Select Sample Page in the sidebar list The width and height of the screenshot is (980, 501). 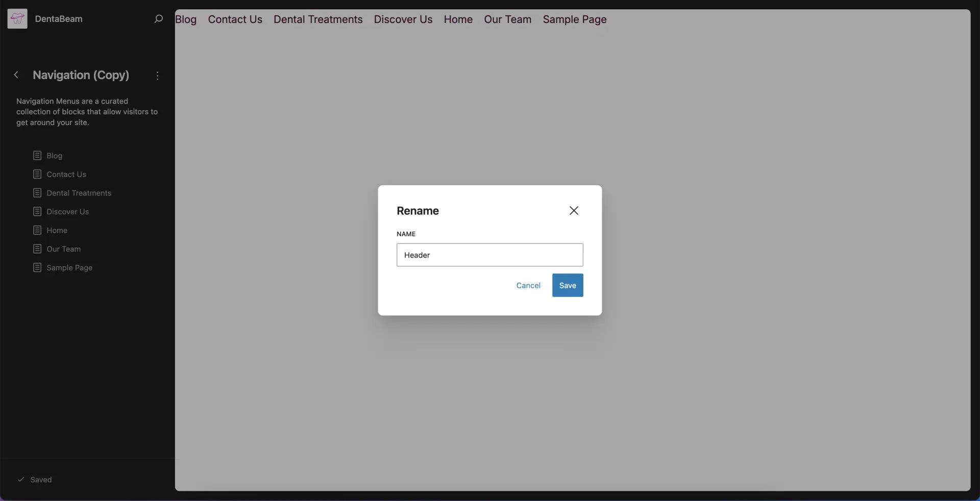(x=69, y=268)
